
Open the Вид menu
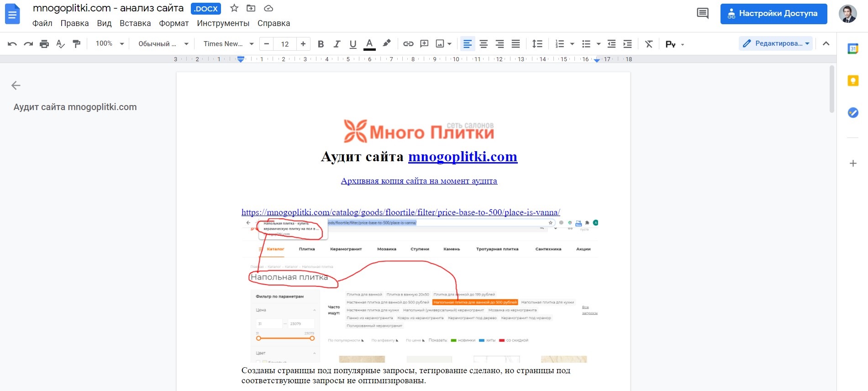(x=104, y=23)
